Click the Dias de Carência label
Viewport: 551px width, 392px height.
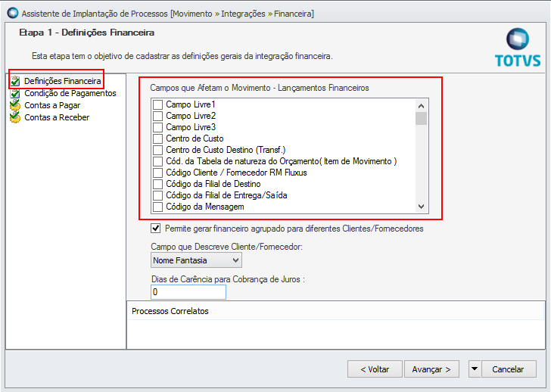(228, 279)
